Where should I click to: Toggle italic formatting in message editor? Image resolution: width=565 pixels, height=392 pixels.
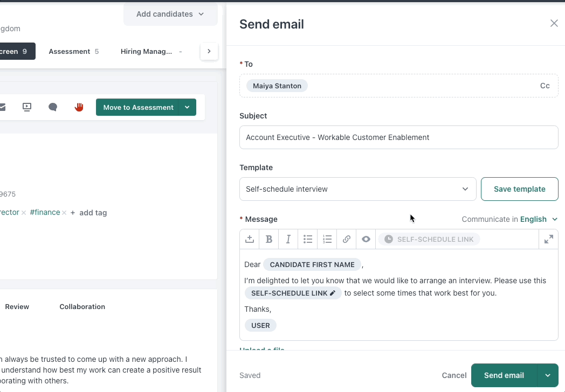(x=288, y=240)
